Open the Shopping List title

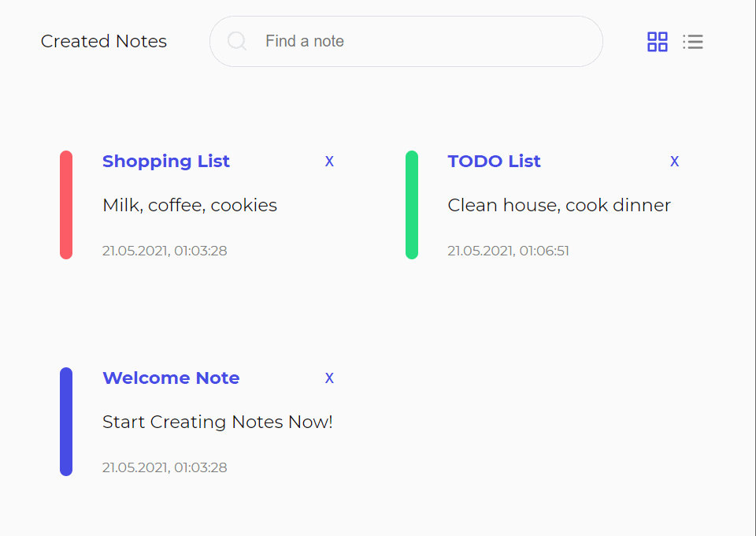[x=166, y=162]
